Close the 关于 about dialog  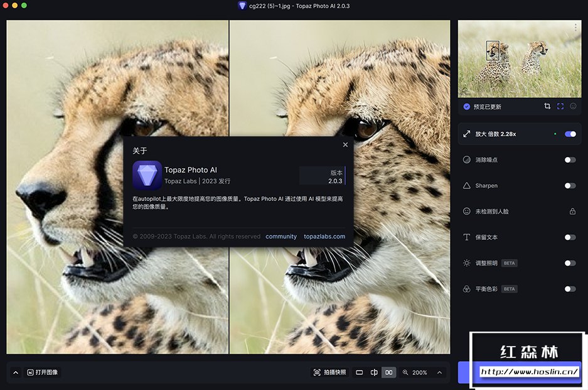click(345, 144)
